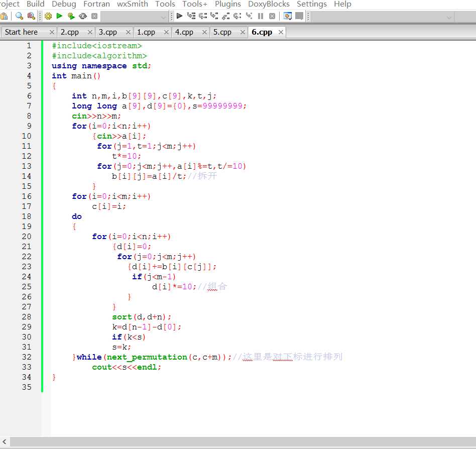Open the Debugging windows icon
This screenshot has height=449, width=476.
[288, 16]
